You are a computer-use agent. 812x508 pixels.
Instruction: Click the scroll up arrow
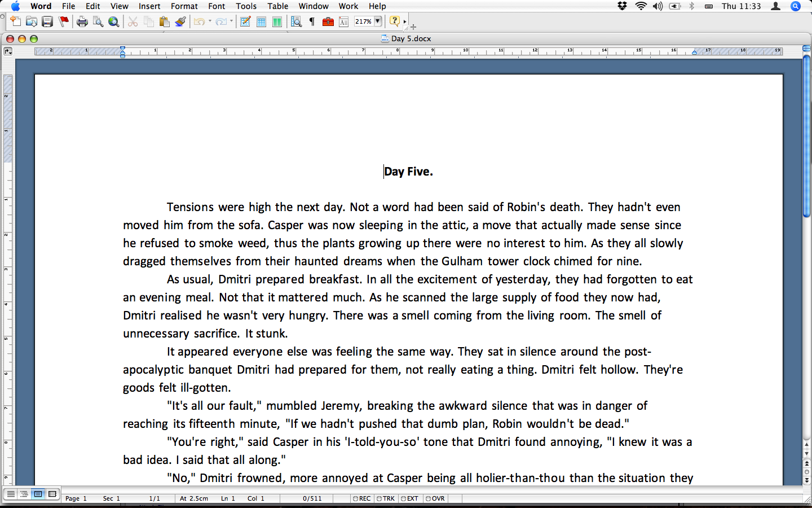807,445
